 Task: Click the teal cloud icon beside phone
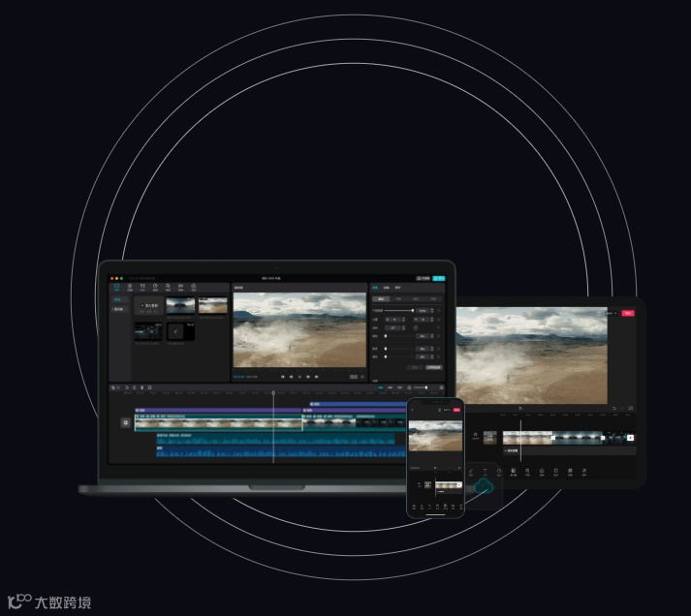[x=484, y=486]
